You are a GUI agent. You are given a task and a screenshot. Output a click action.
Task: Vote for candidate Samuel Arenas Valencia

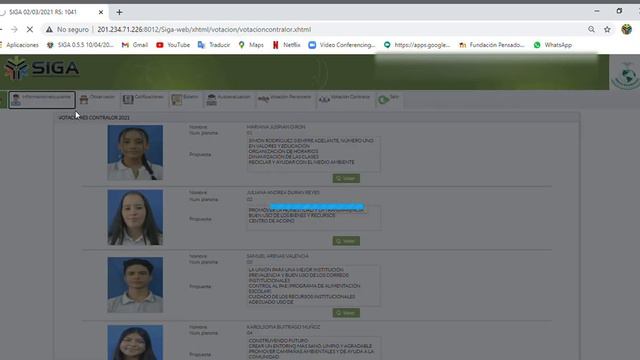pos(346,313)
